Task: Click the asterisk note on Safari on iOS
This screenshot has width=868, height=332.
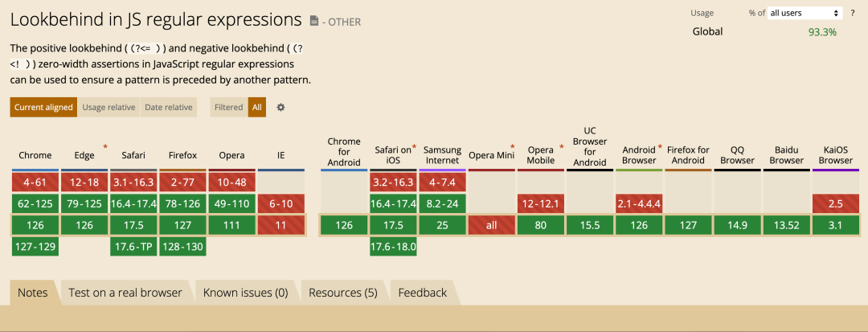Action: (414, 147)
